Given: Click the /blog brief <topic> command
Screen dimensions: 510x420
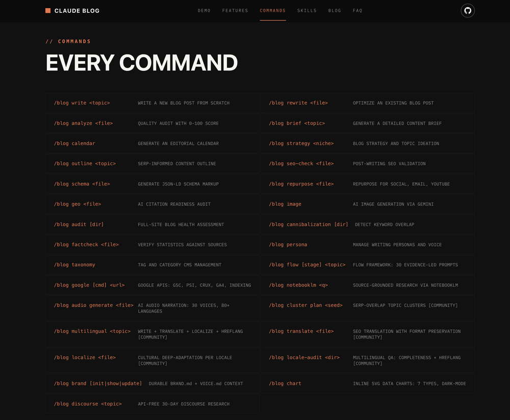Looking at the screenshot, I should pos(297,123).
